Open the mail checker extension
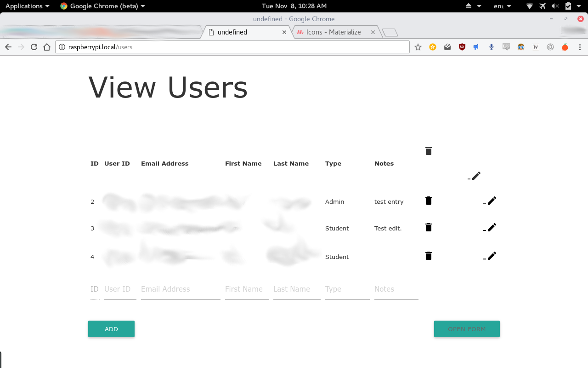 click(x=447, y=47)
